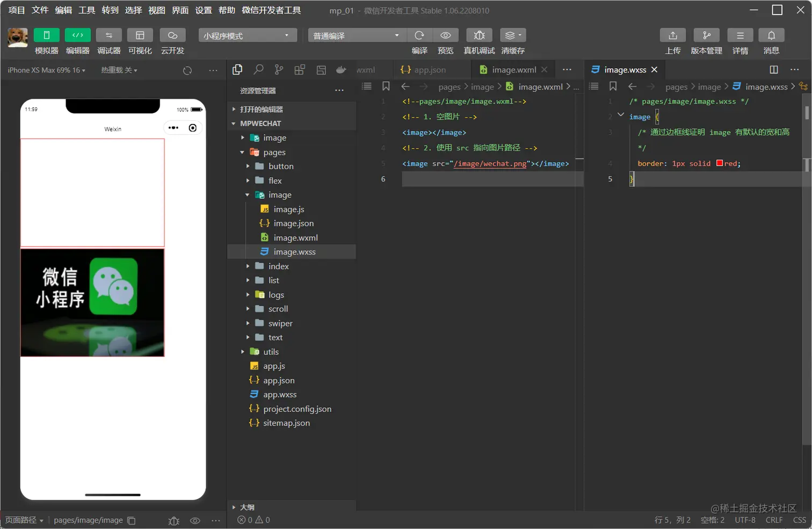Screen dimensions: 812x529
Task: Toggle the simulator panel button
Action: point(47,35)
